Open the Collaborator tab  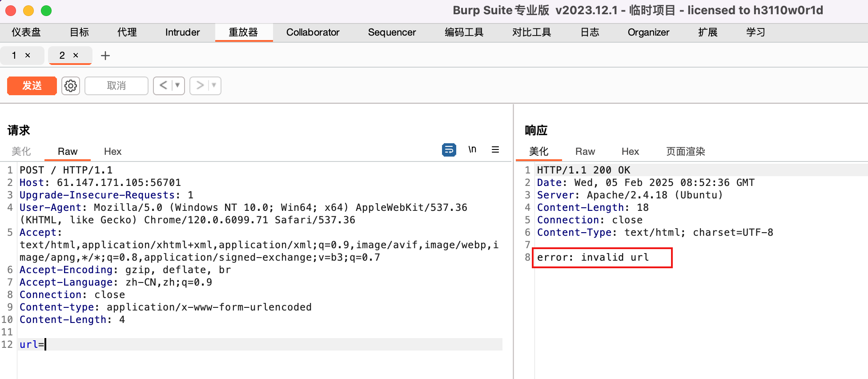[313, 32]
